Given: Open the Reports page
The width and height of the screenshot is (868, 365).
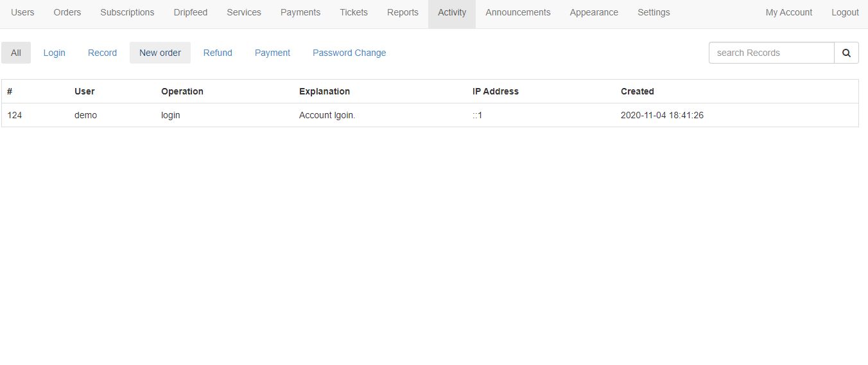Looking at the screenshot, I should [x=403, y=12].
